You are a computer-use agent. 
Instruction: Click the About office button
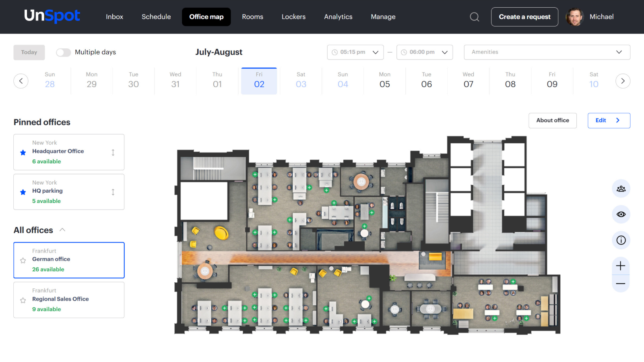(x=552, y=120)
